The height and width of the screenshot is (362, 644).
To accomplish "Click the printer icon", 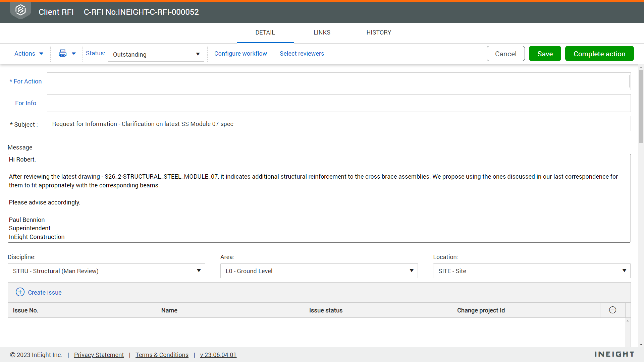I will [63, 53].
